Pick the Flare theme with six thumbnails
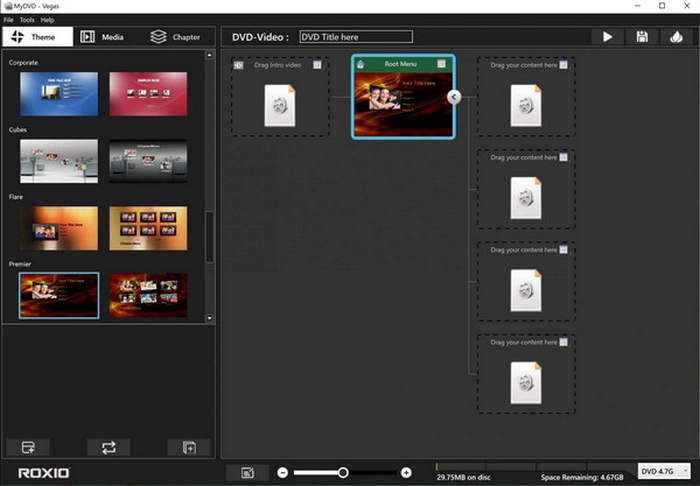 pyautogui.click(x=148, y=228)
